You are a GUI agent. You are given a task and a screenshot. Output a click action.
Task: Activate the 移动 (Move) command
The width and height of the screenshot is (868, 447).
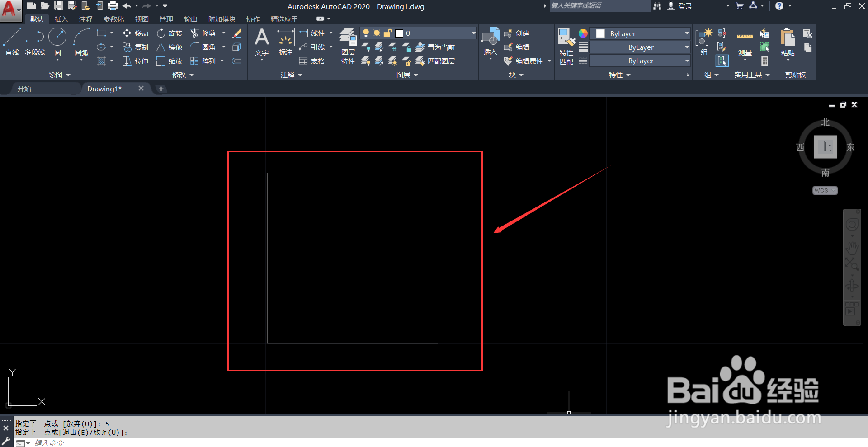135,33
